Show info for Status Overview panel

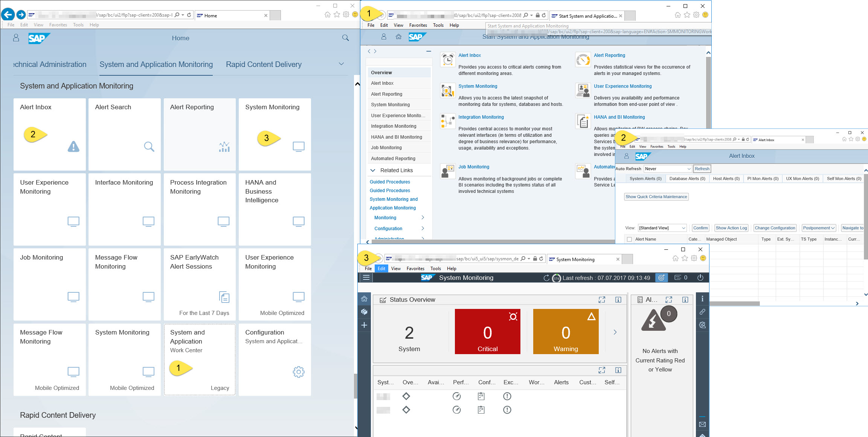click(x=618, y=300)
